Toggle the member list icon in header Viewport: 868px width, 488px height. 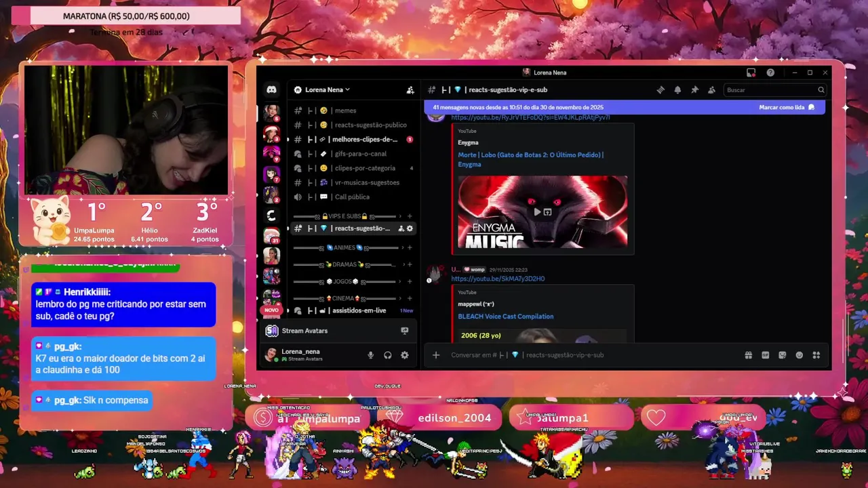711,89
